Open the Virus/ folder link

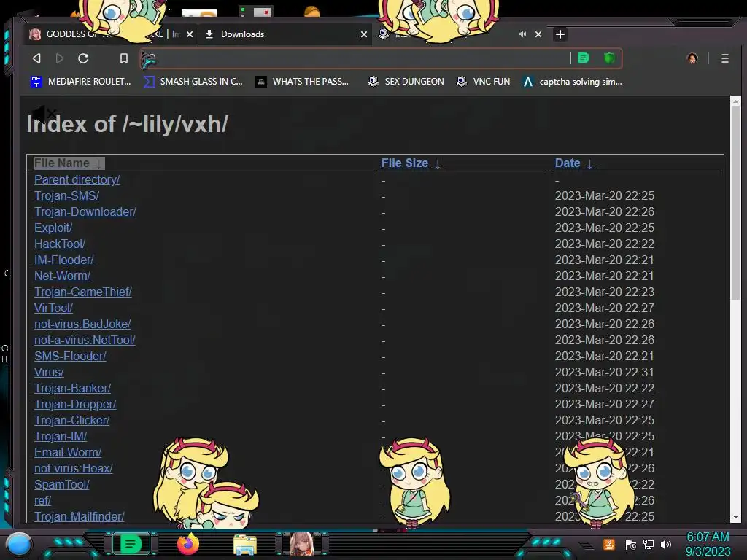(x=49, y=372)
